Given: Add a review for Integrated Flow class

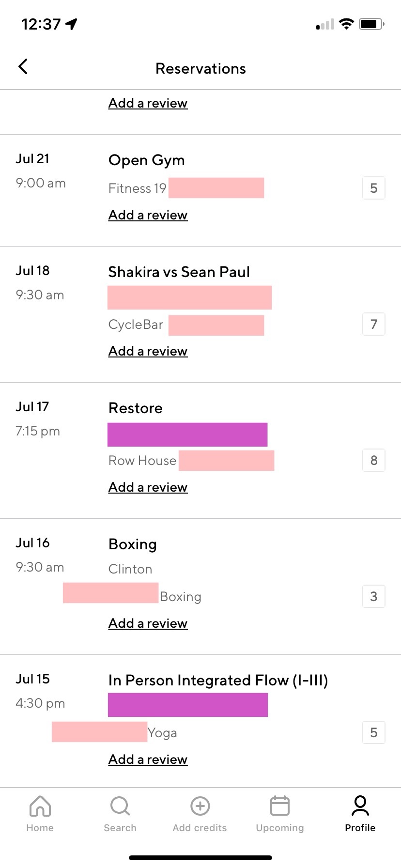Looking at the screenshot, I should point(148,759).
